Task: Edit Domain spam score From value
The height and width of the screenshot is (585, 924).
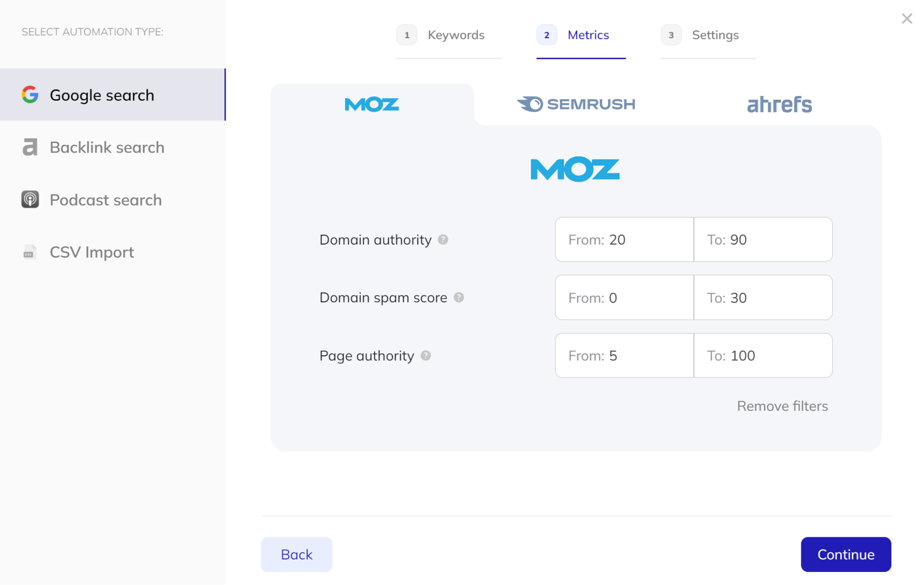Action: [x=624, y=298]
